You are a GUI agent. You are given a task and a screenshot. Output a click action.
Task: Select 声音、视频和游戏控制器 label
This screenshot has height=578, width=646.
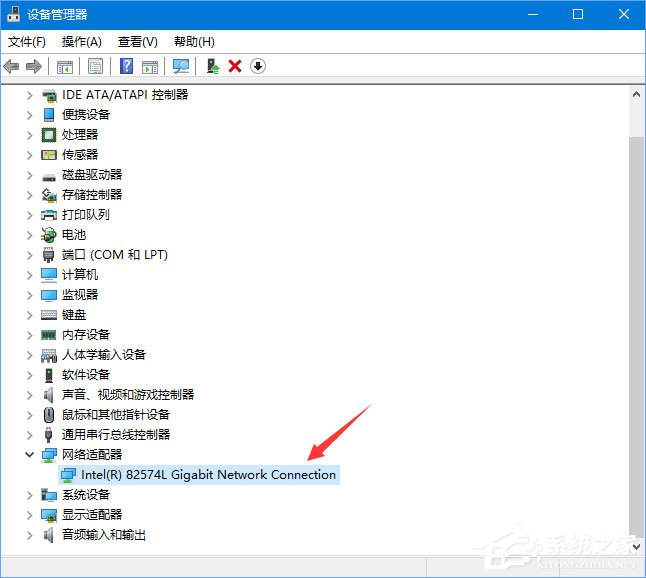(128, 395)
